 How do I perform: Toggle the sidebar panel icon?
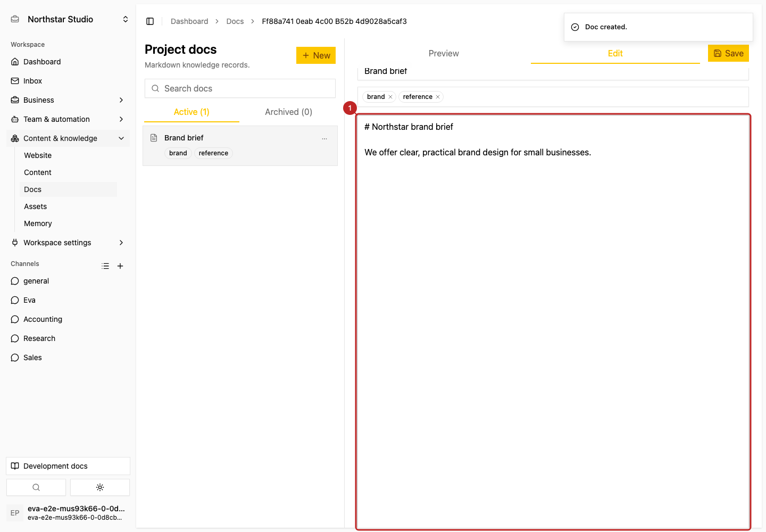[x=150, y=21]
